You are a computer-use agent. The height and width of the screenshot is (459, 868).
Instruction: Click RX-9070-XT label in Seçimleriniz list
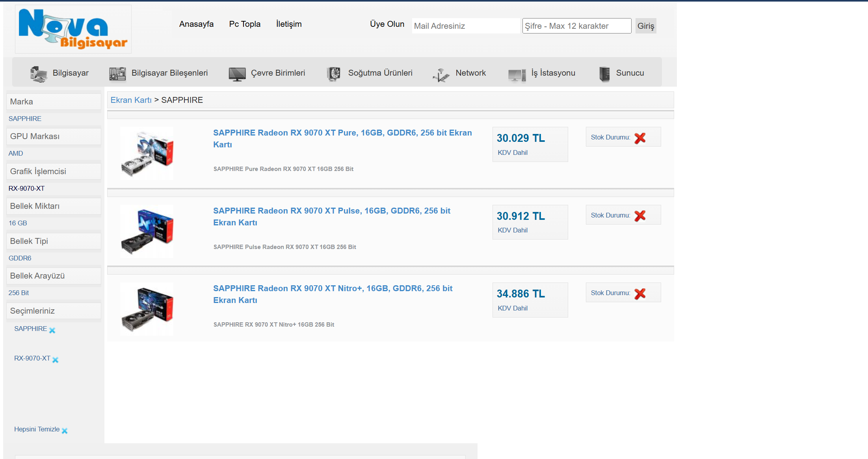point(32,358)
